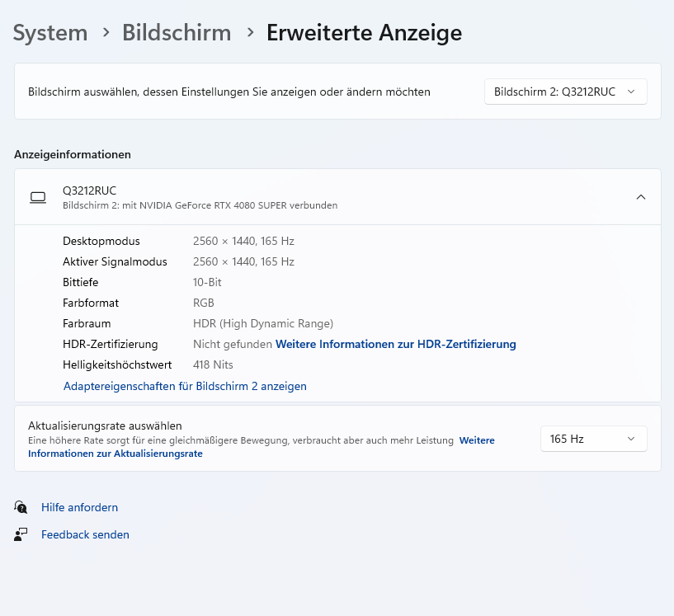Click the 418 Nits brightness value

(213, 364)
